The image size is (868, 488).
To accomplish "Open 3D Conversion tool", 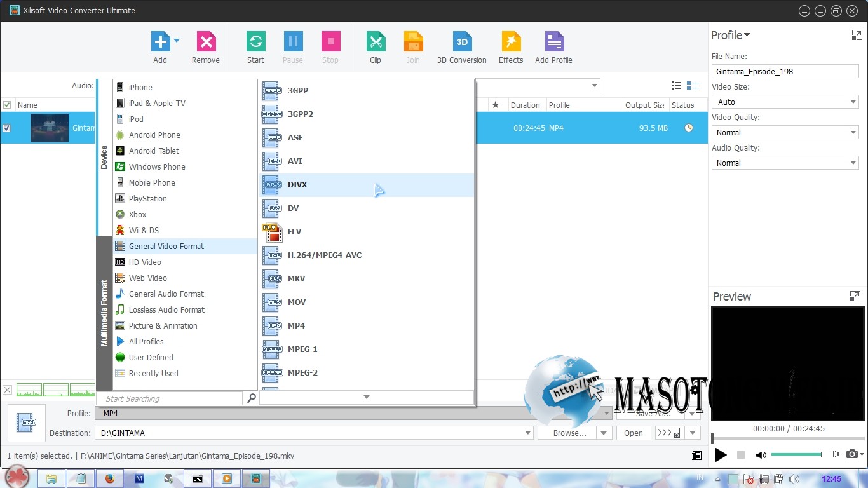I will pos(462,42).
